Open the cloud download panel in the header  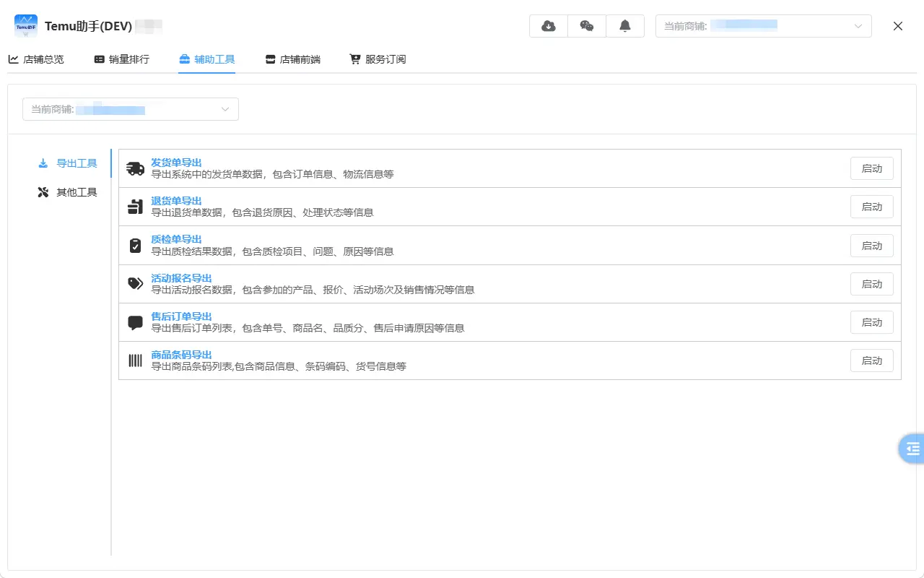click(548, 25)
